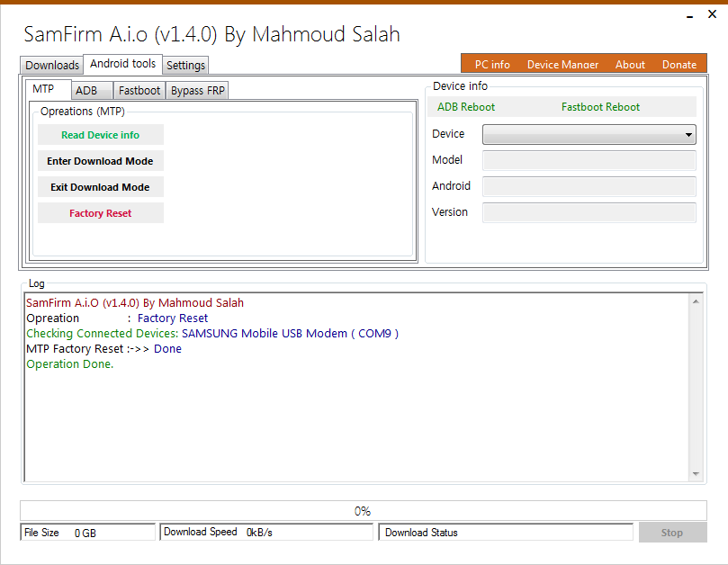
Task: Click Exit Download Mode
Action: pos(100,186)
